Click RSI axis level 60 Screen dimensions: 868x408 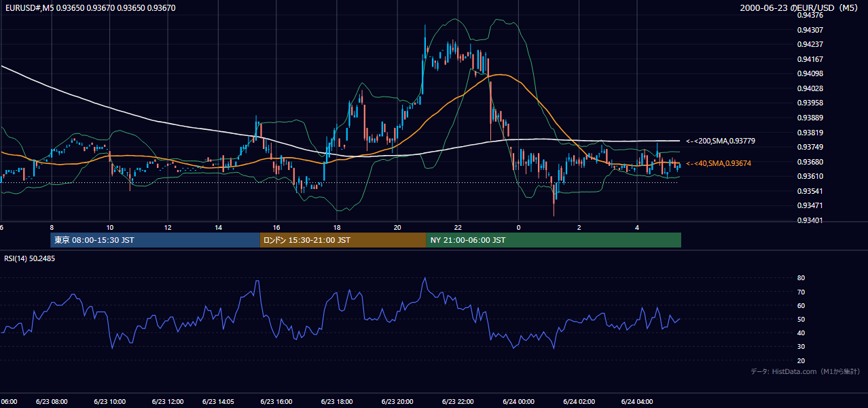pyautogui.click(x=801, y=305)
